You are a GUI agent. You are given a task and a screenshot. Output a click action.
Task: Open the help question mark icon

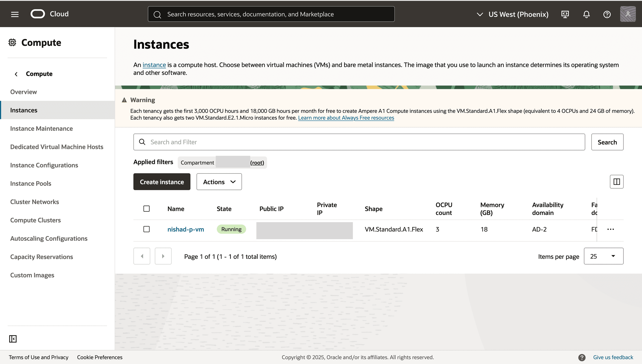[607, 14]
